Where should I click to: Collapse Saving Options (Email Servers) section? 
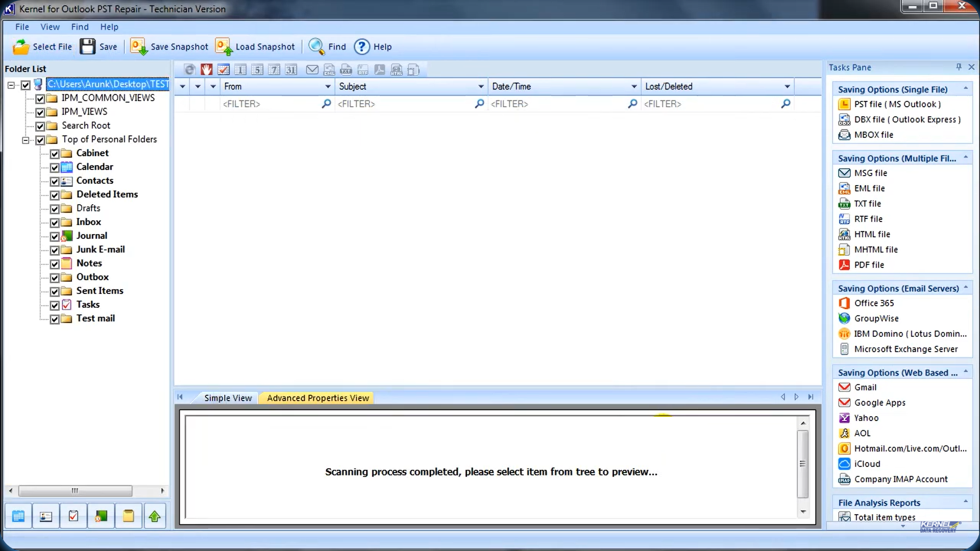click(x=966, y=288)
